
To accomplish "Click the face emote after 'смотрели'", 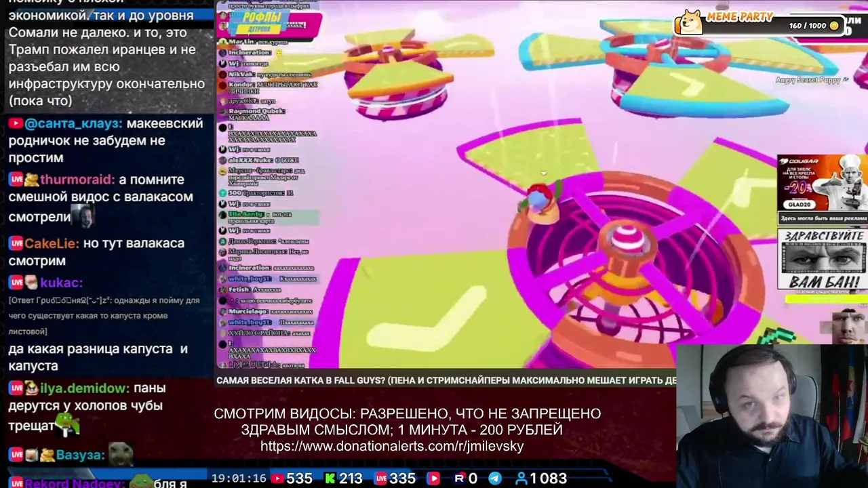I will click(84, 216).
